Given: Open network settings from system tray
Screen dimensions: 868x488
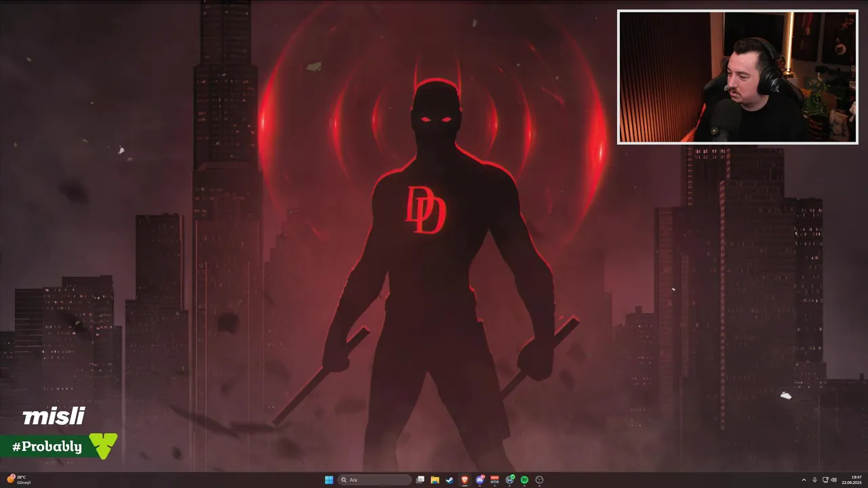Looking at the screenshot, I should [825, 480].
